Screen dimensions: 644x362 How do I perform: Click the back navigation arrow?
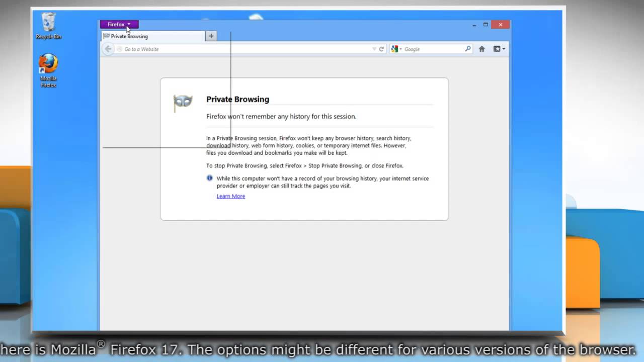tap(108, 49)
